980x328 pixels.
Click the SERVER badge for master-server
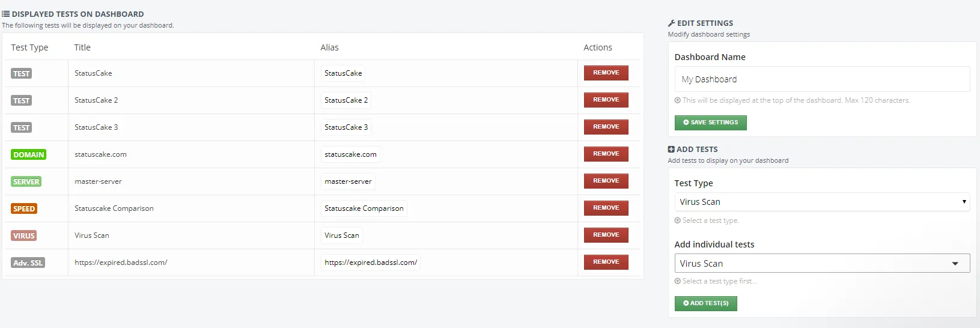pos(26,181)
